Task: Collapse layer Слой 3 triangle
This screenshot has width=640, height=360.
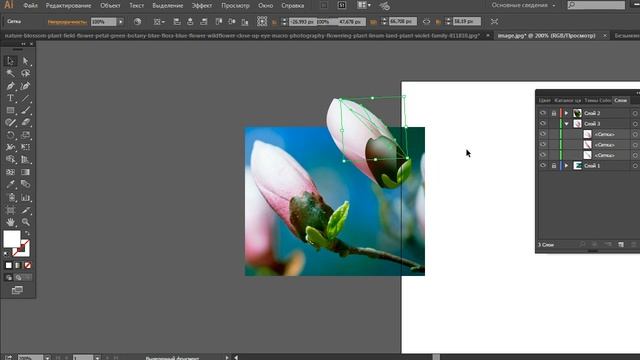Action: click(567, 124)
